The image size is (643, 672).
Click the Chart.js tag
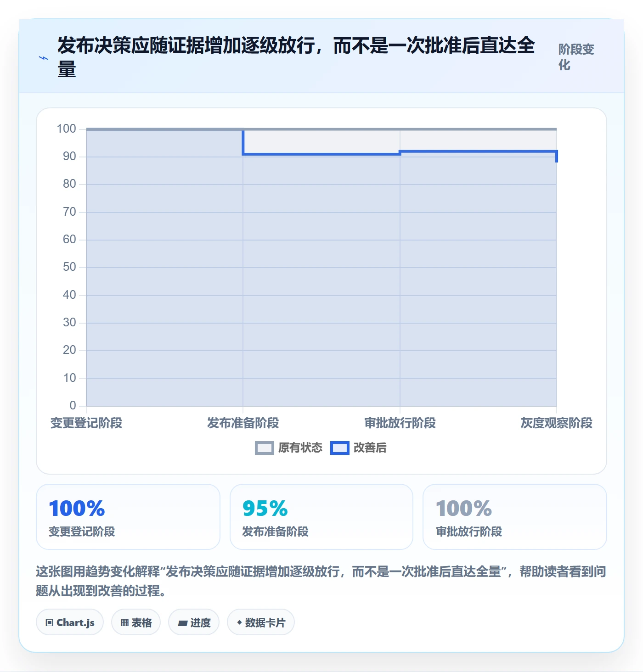tap(70, 622)
